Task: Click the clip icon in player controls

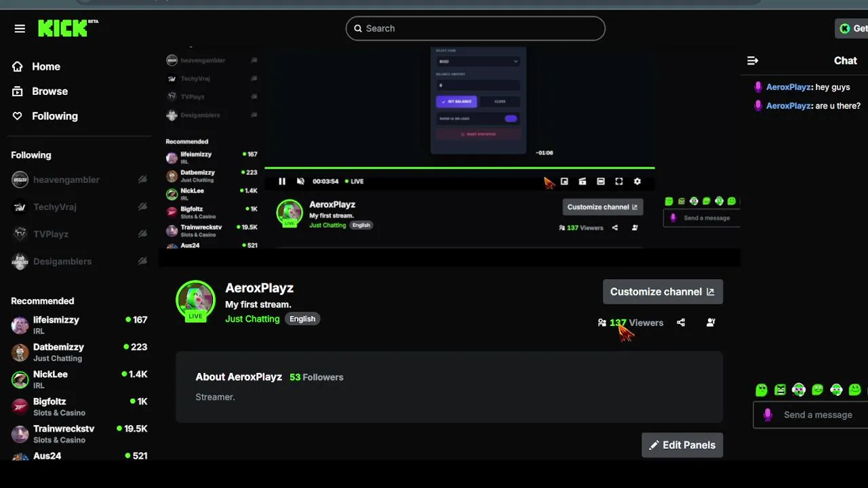Action: [x=582, y=181]
